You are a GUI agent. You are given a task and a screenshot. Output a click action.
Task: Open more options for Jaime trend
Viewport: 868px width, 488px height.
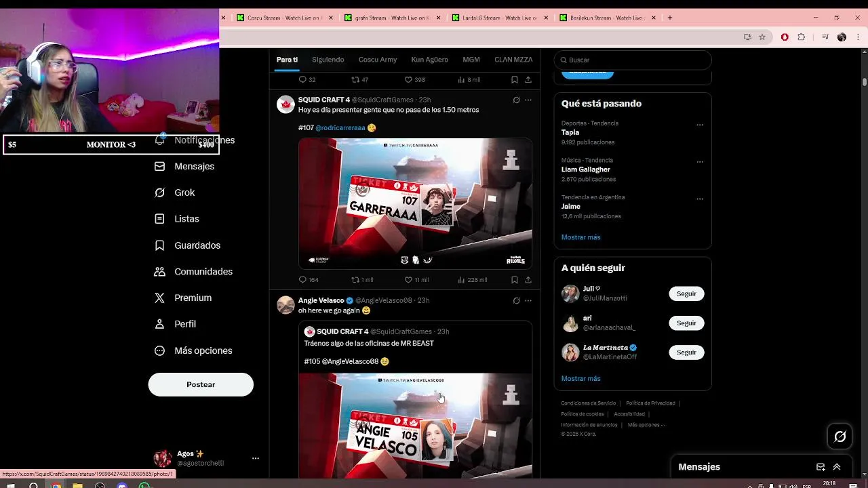700,199
